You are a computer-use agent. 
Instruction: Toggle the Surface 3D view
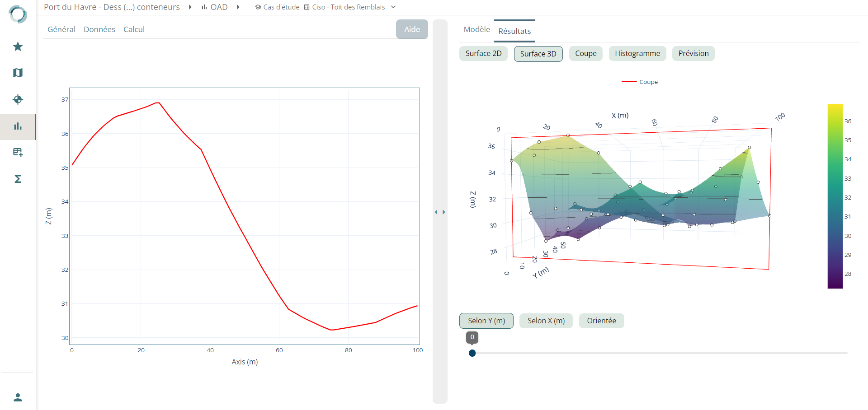click(538, 54)
